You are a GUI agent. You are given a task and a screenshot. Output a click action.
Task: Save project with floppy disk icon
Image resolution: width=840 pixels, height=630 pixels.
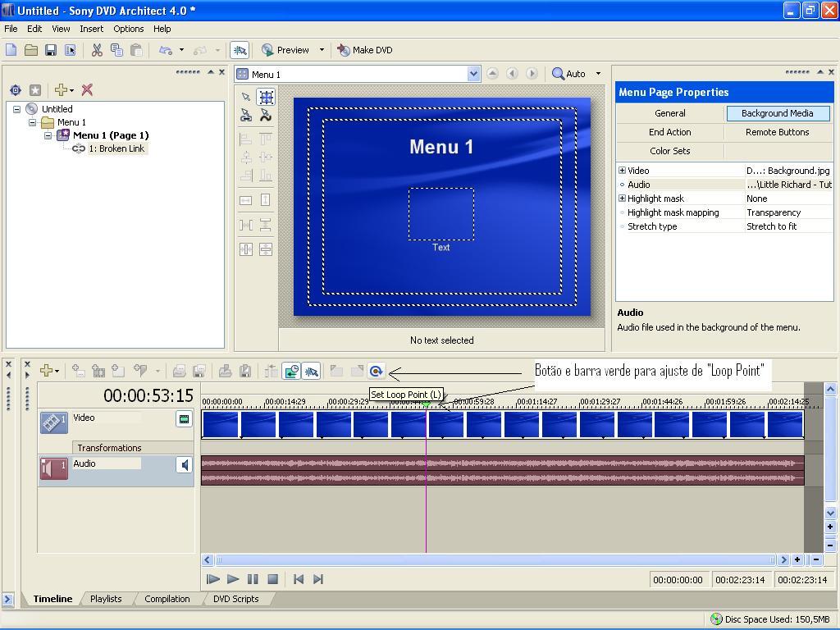(x=51, y=50)
